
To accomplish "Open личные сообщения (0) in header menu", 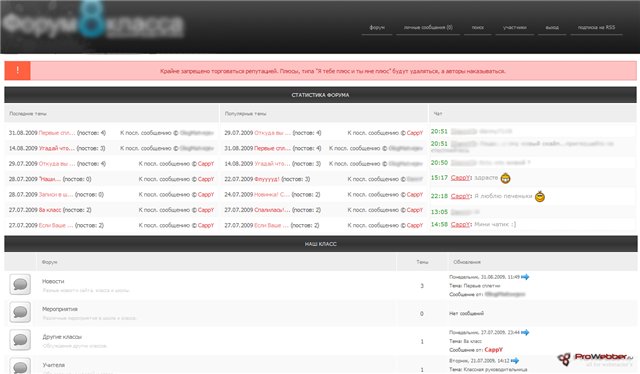I will [x=428, y=27].
